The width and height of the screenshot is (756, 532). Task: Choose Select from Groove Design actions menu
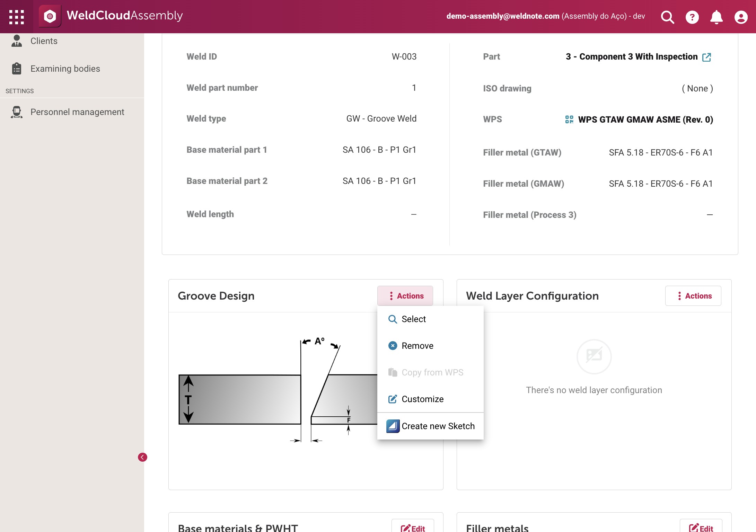pos(430,319)
